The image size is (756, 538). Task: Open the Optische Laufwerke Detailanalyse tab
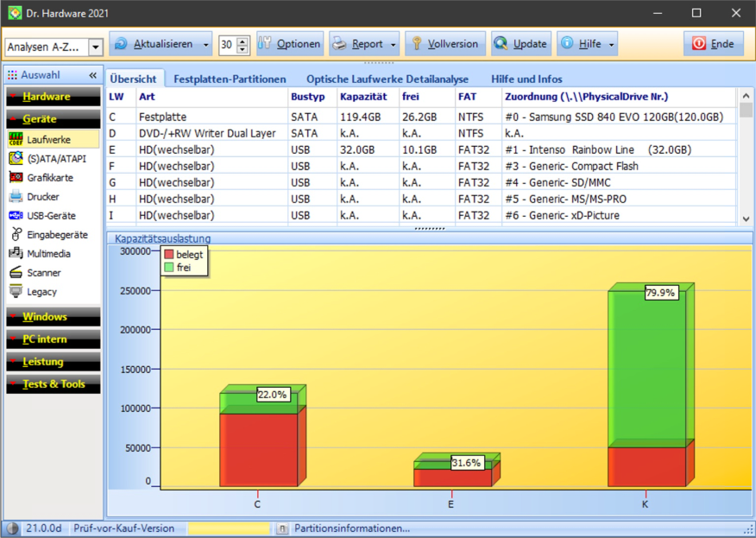(x=387, y=79)
